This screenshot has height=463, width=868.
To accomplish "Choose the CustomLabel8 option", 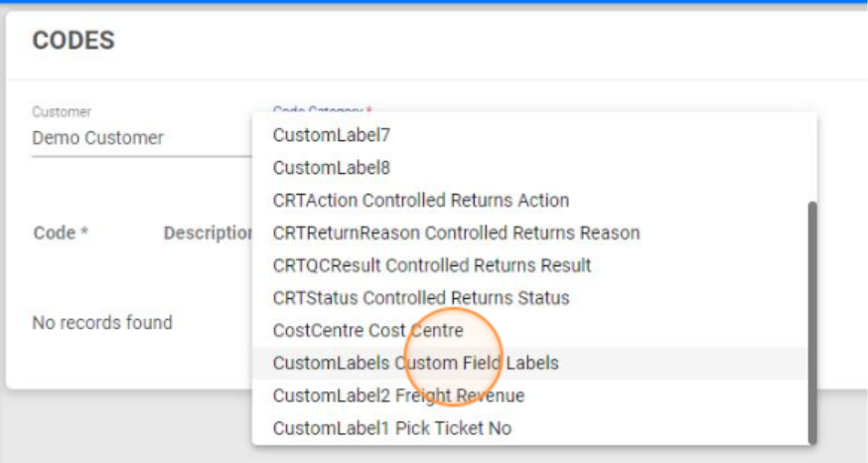I will [x=332, y=168].
